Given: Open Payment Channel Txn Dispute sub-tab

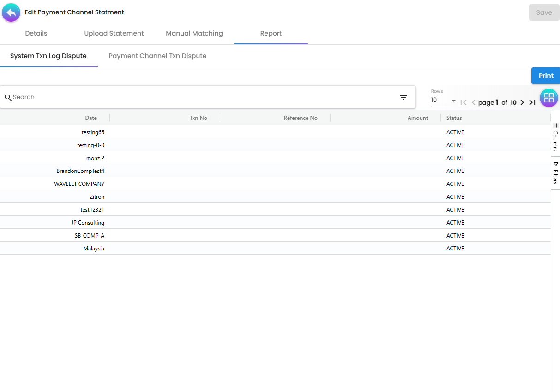Looking at the screenshot, I should click(157, 56).
